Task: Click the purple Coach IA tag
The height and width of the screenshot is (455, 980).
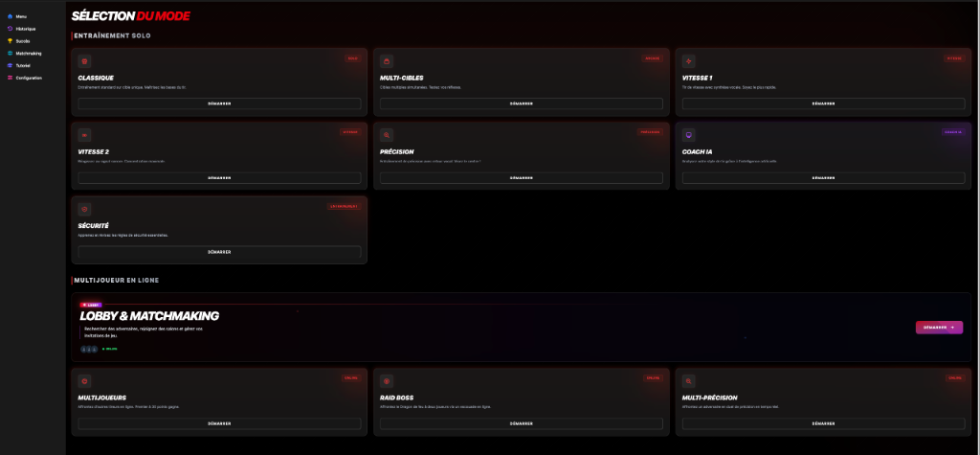Action: coord(954,132)
